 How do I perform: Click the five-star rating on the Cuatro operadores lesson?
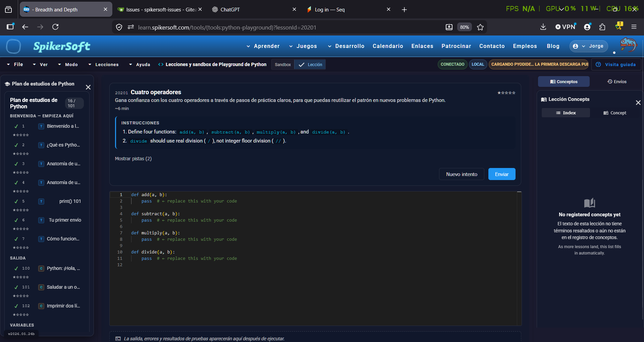[506, 93]
